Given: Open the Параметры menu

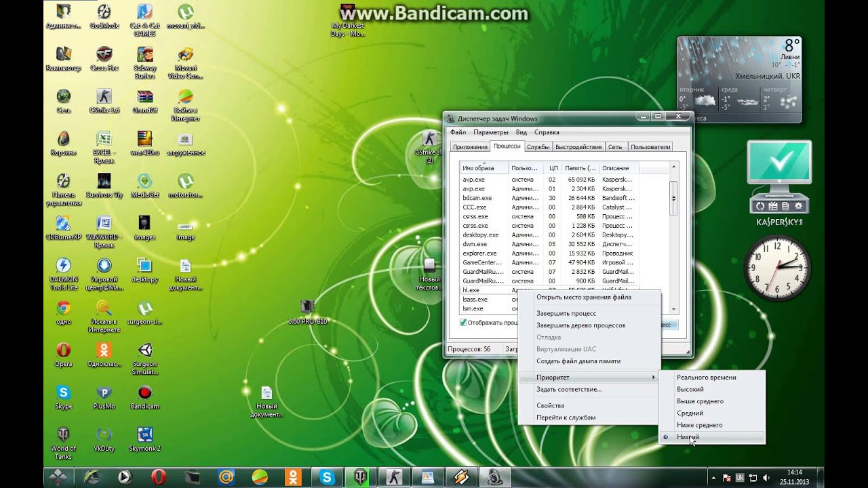Looking at the screenshot, I should point(491,132).
